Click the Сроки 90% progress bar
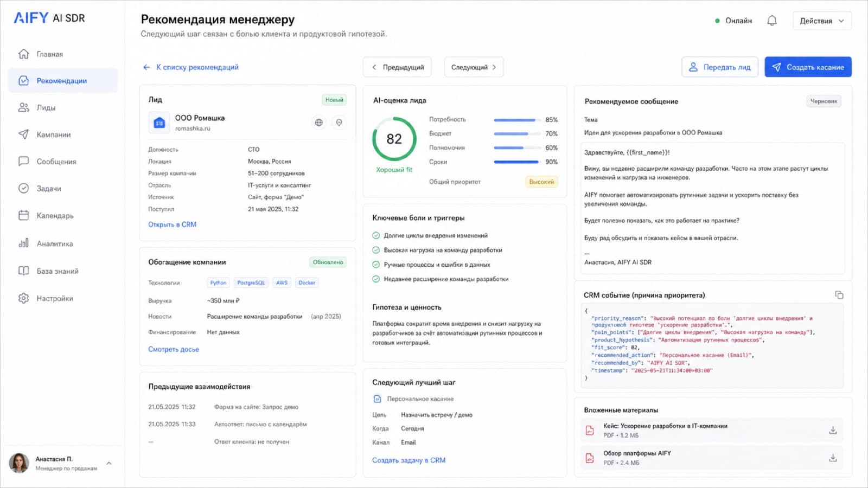This screenshot has height=488, width=868. 516,162
